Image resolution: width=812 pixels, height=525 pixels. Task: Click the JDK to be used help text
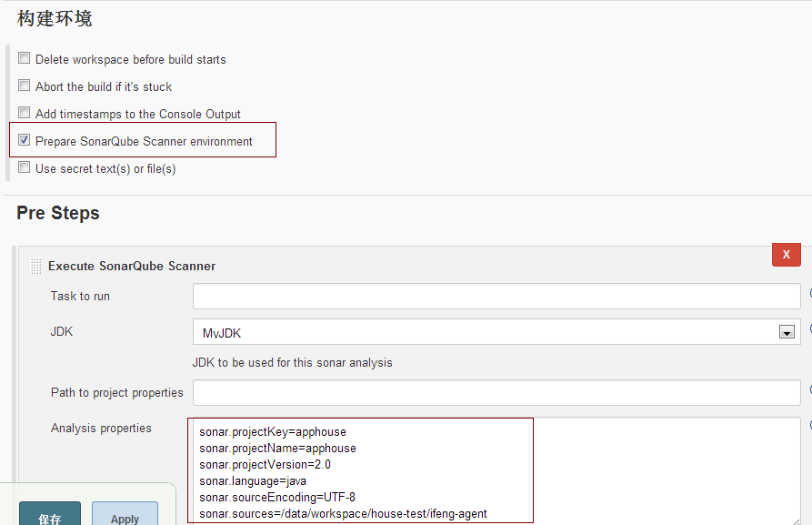pyautogui.click(x=292, y=363)
